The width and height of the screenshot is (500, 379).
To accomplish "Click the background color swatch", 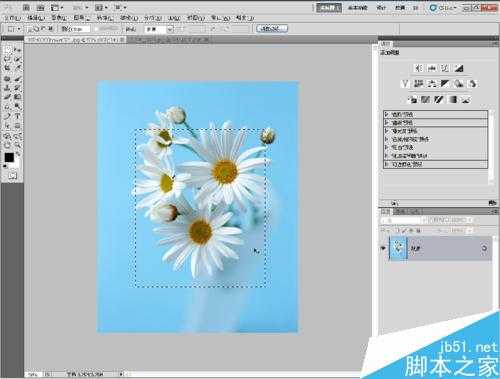I will click(15, 164).
